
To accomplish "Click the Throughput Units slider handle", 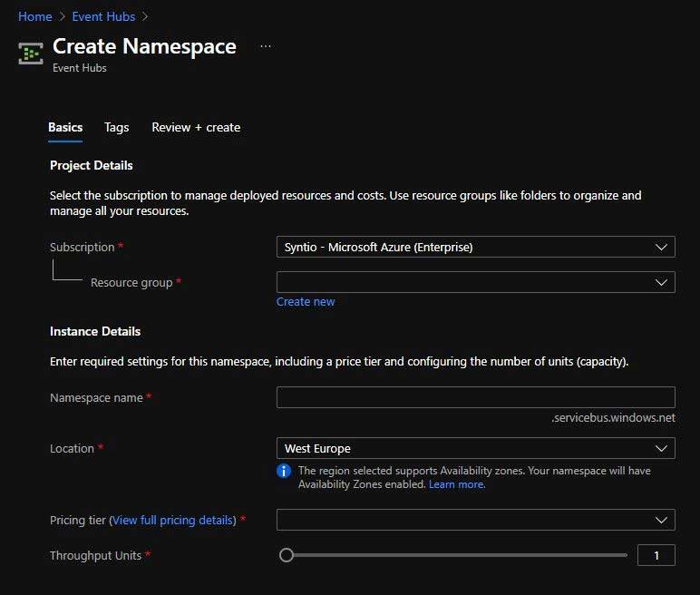I will [287, 555].
